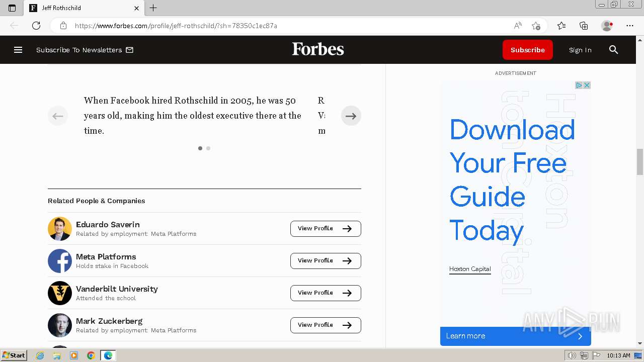
Task: Click the taskbar clock 10:13 AM
Action: pyautogui.click(x=618, y=355)
